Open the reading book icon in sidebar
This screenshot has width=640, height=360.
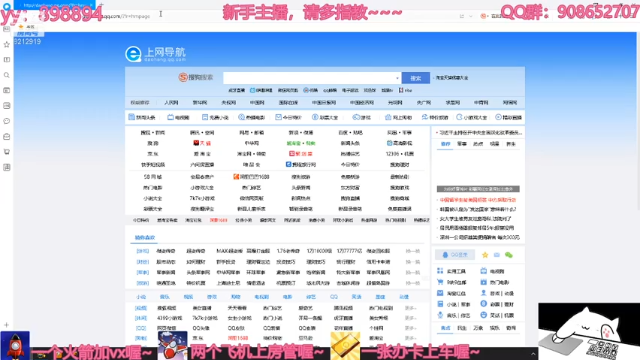pos(7,60)
